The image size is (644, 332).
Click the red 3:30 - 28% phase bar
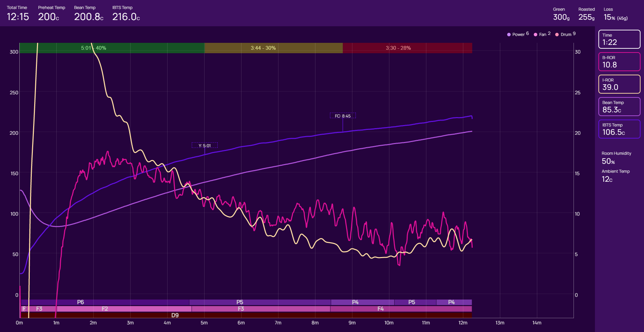(407, 48)
